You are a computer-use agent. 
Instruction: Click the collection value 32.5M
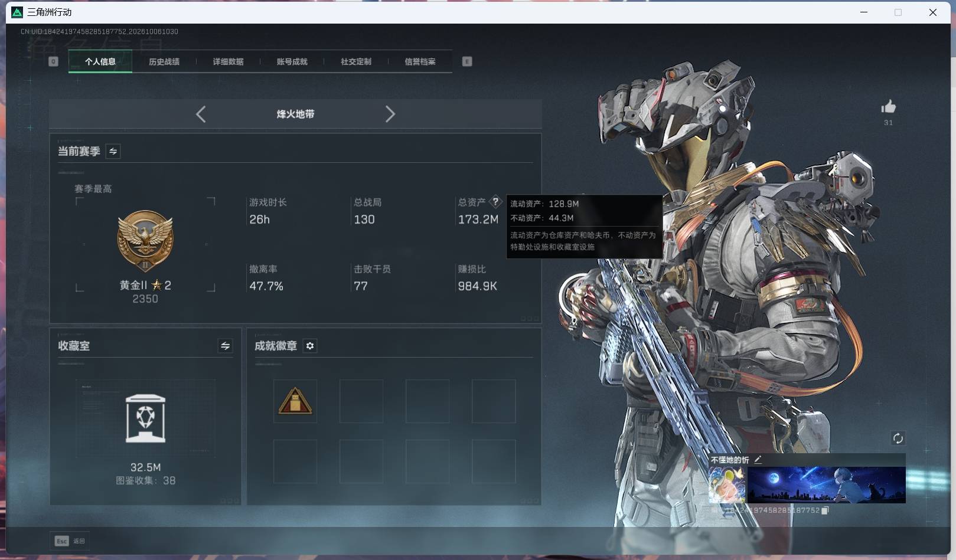(x=145, y=467)
